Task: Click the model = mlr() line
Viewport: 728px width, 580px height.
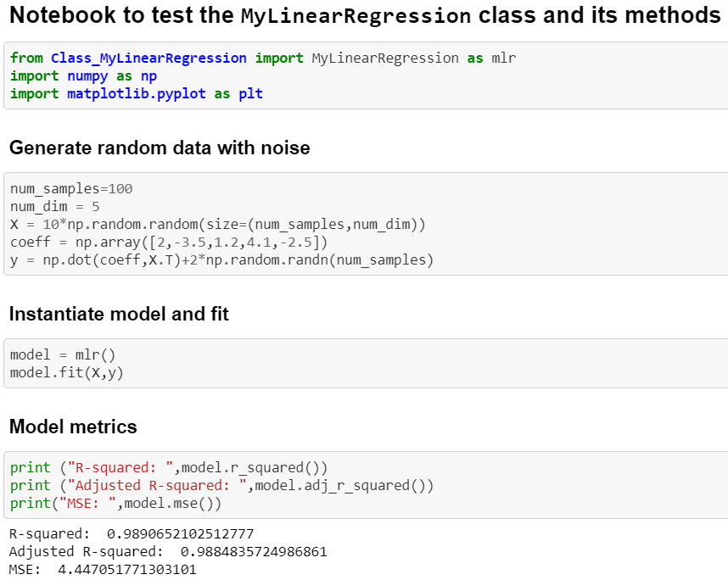Action: [x=63, y=355]
